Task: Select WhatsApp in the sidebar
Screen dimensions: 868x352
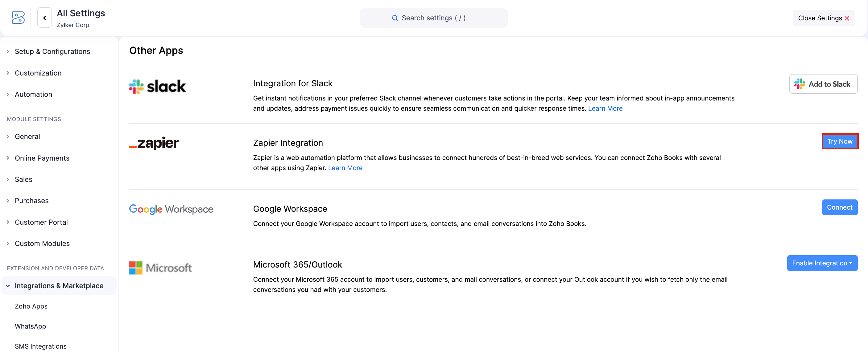Action: [30, 326]
